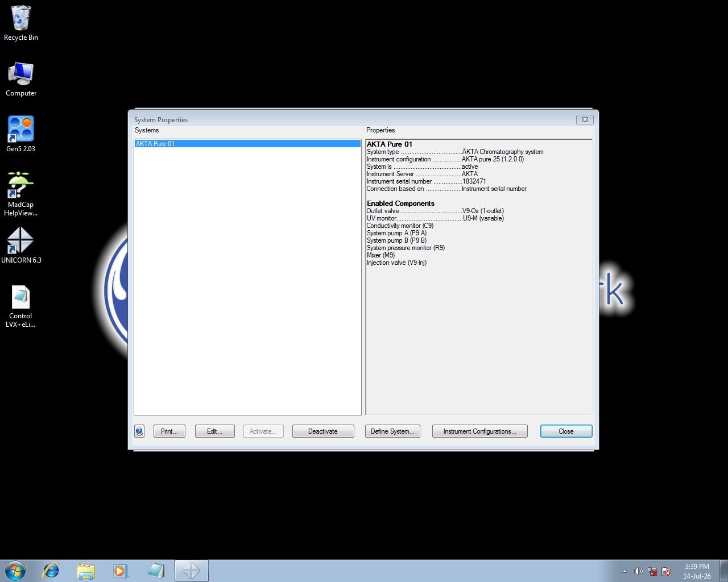The width and height of the screenshot is (728, 582).
Task: Click the System is active row
Action: [423, 167]
